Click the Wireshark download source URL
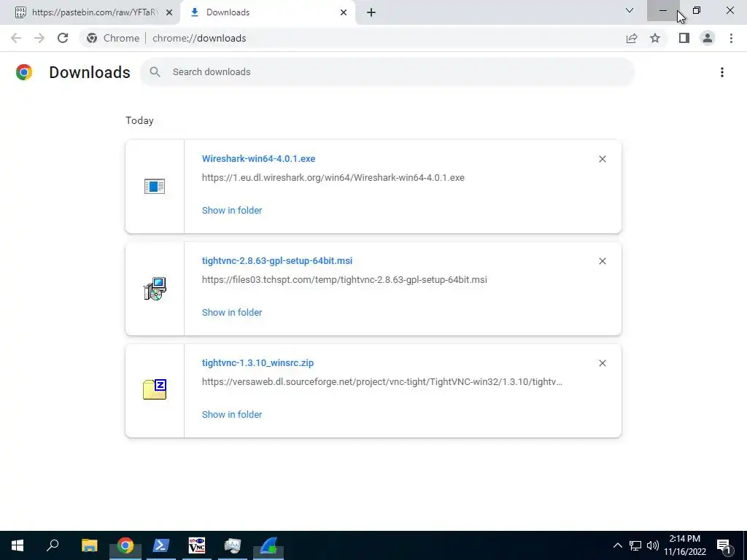This screenshot has width=747, height=560. (x=333, y=178)
